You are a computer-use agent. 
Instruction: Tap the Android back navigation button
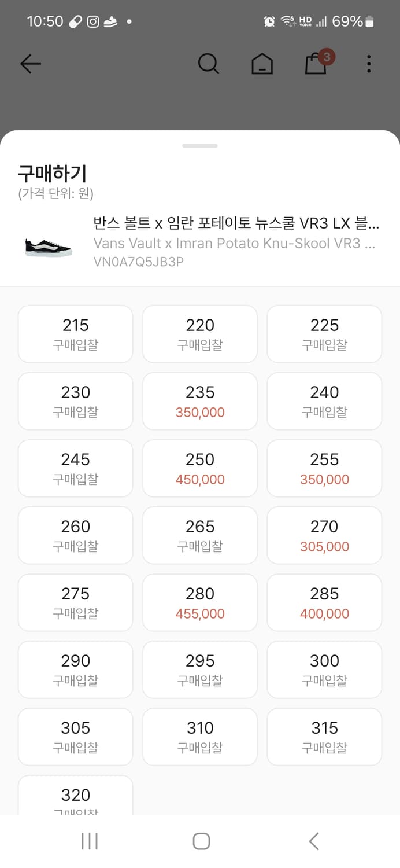313,842
